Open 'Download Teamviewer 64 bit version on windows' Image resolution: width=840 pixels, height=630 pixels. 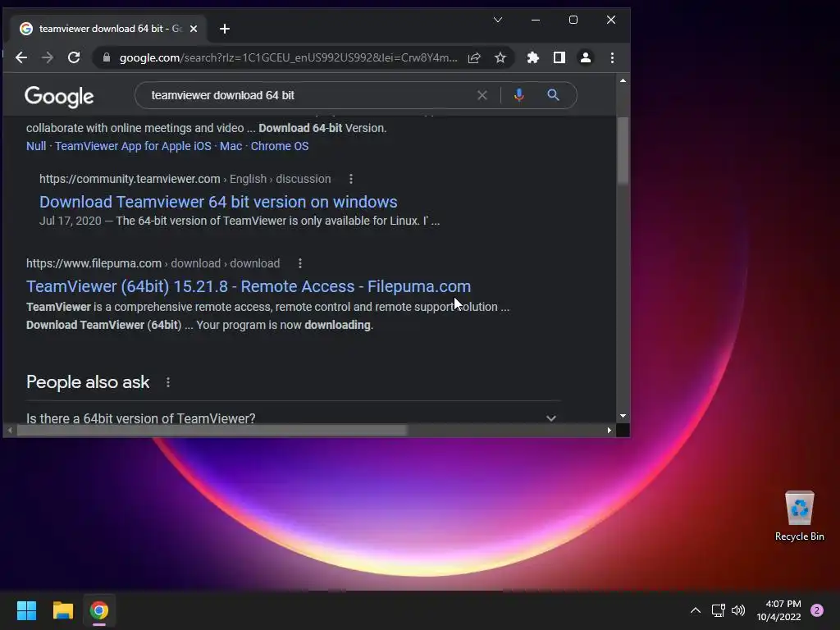218,202
